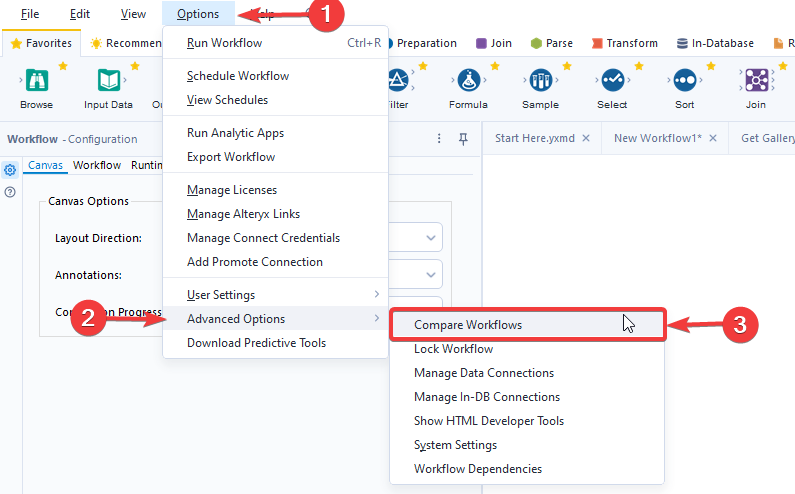Pick the Sort tool icon
Screen dimensions: 795x494
[684, 82]
